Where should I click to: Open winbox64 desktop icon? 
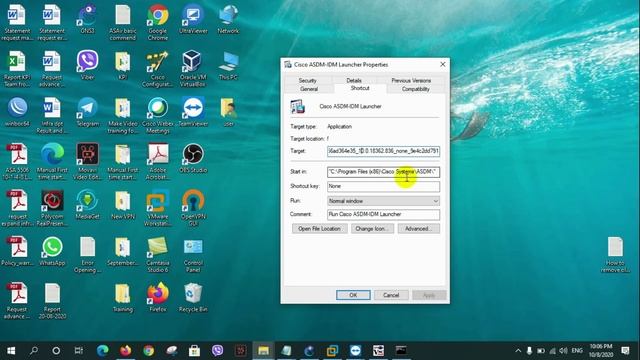coord(17,112)
